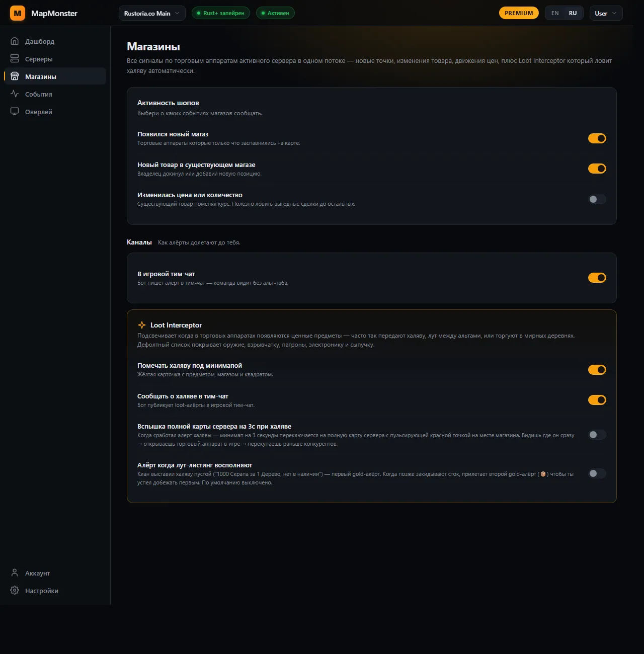Click the Аккаунт person icon
The height and width of the screenshot is (654, 644).
click(x=15, y=573)
